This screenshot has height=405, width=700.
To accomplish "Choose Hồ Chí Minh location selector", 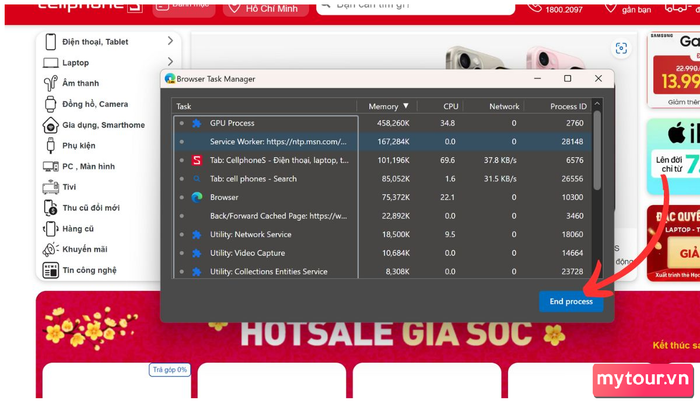I will pos(266,8).
